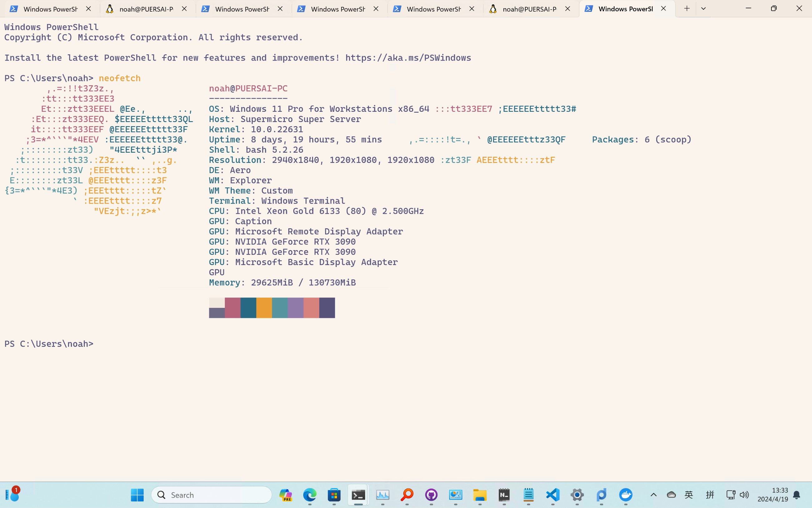812x508 pixels.
Task: Click the noah@PUERSAI-PC header in neofetch output
Action: point(248,88)
